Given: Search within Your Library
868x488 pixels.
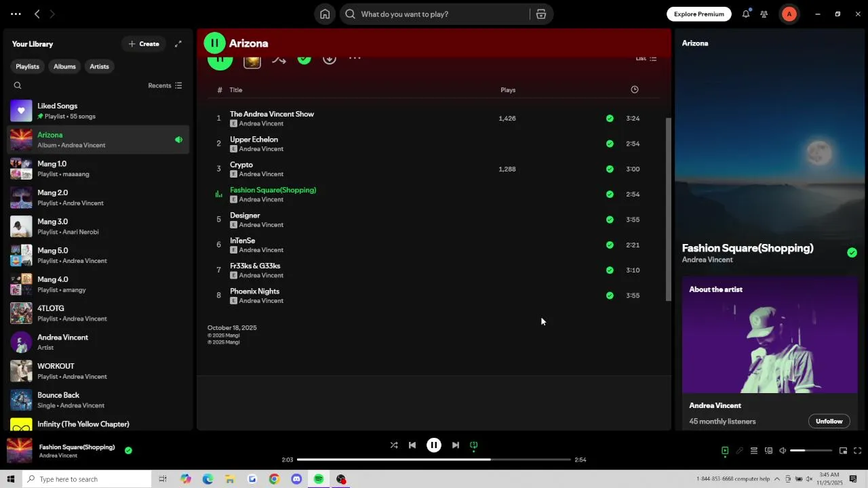Looking at the screenshot, I should (x=18, y=85).
